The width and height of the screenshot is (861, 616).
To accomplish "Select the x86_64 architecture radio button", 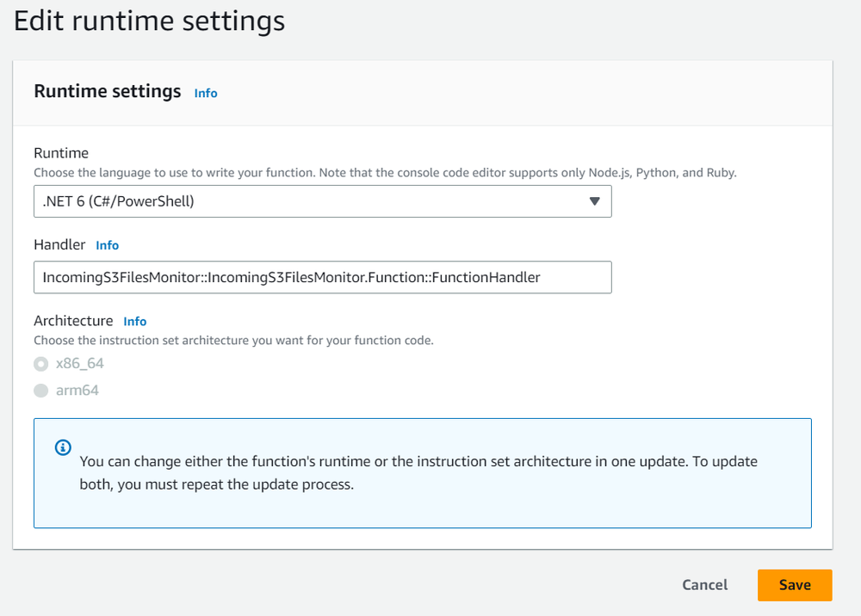I will click(x=40, y=363).
